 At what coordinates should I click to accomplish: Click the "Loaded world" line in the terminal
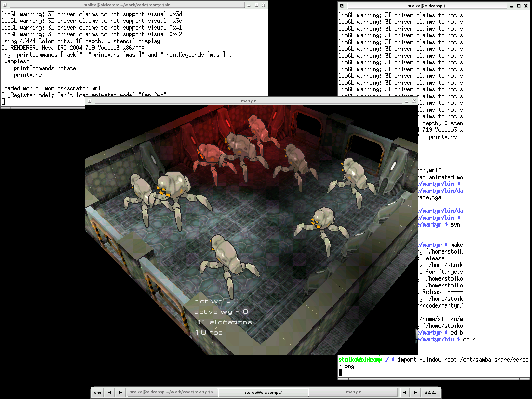pos(52,88)
